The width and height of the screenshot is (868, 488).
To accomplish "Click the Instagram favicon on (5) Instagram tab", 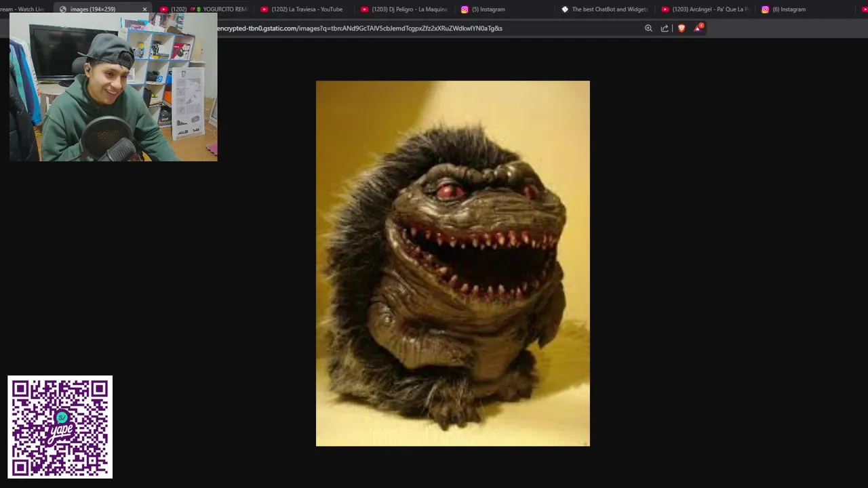I will point(465,9).
